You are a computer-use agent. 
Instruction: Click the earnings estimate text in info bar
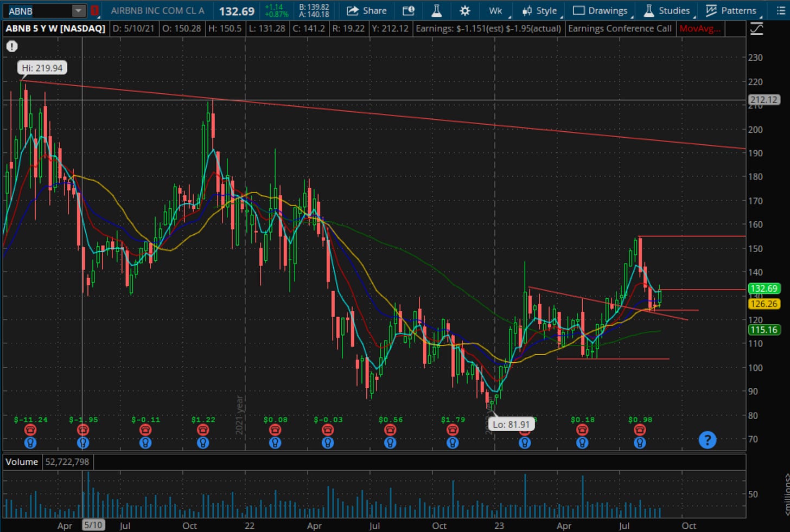pyautogui.click(x=488, y=28)
